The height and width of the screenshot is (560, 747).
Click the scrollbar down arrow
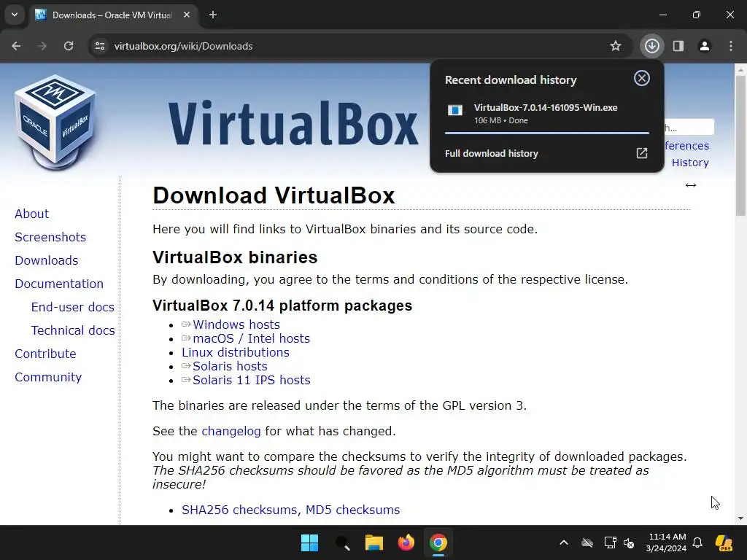tap(740, 518)
